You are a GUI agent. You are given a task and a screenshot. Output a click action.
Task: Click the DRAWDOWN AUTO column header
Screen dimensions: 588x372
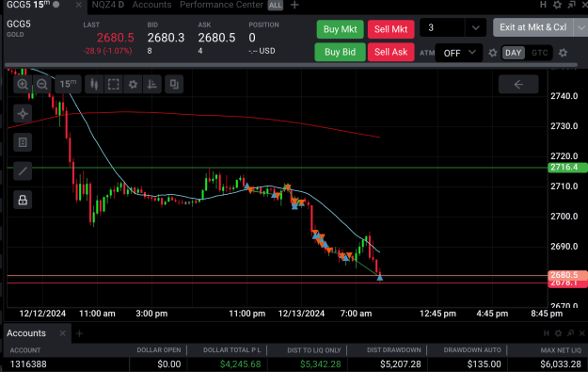(472, 350)
